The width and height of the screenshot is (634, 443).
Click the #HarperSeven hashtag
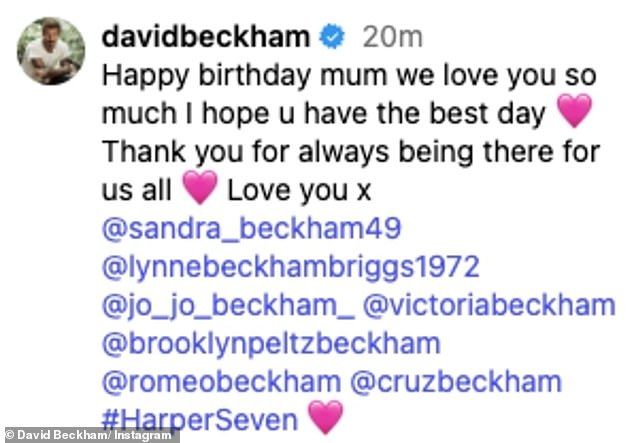[x=200, y=418]
